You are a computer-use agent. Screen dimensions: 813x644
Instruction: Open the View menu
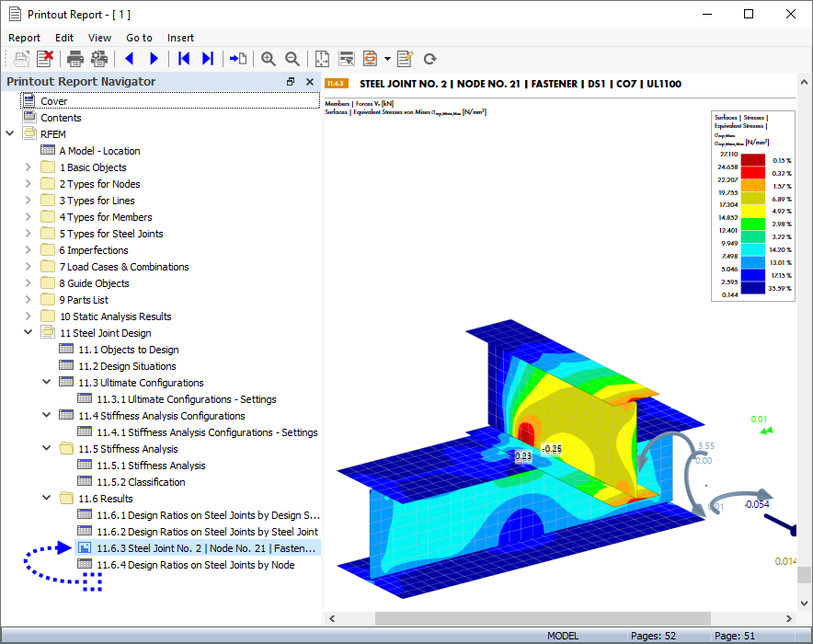point(99,38)
